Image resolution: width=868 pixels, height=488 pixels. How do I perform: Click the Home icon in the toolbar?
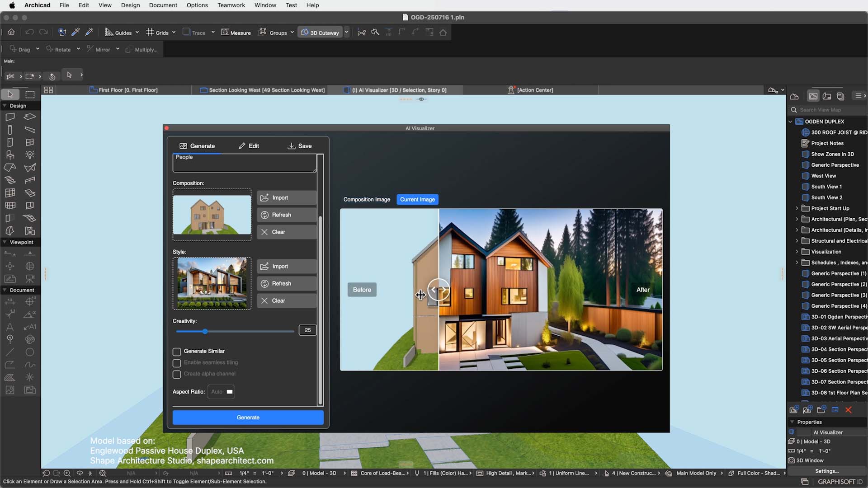(11, 32)
